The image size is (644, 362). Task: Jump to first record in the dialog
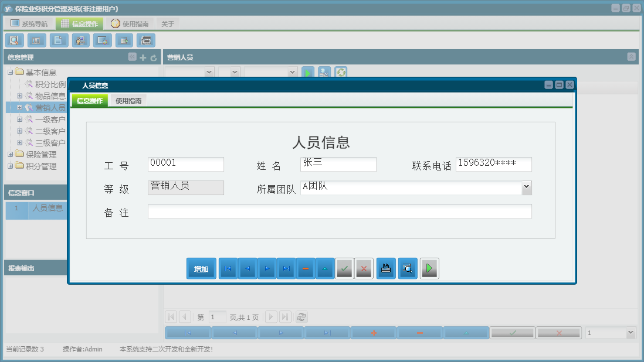(228, 268)
